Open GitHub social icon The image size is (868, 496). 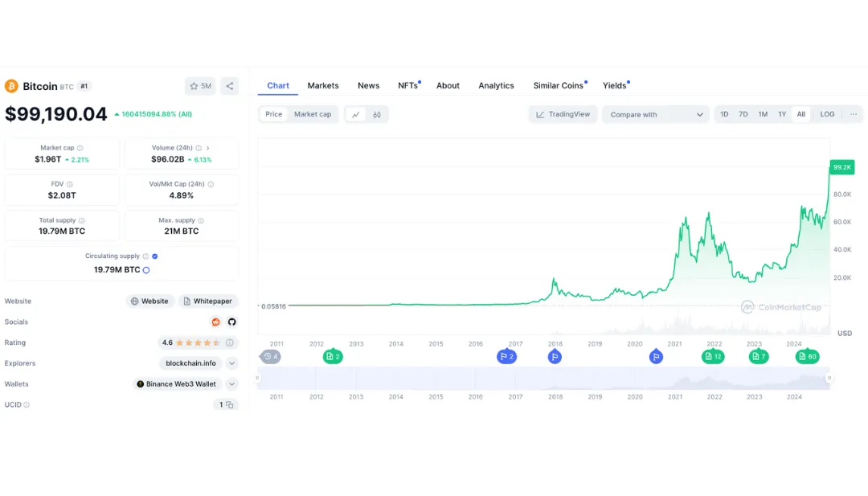[x=232, y=322]
